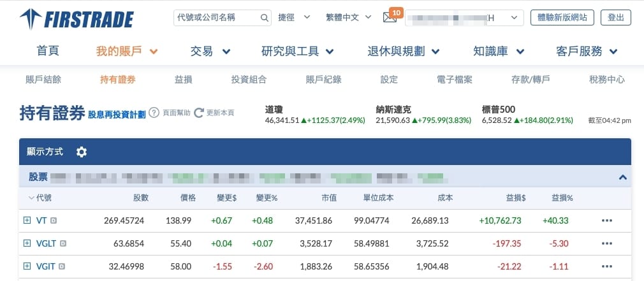The height and width of the screenshot is (281, 644).
Task: Open more actions menu for VT
Action: pyautogui.click(x=606, y=220)
